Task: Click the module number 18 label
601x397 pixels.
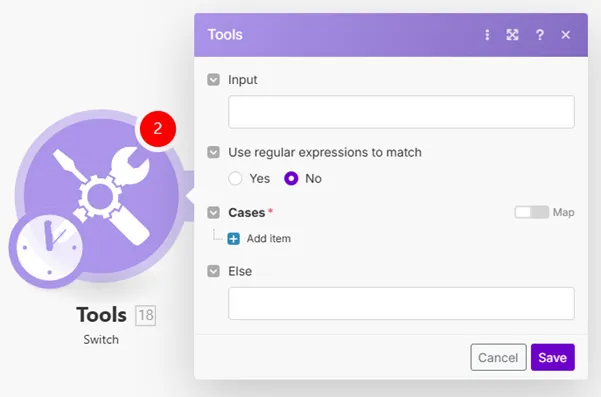Action: [146, 316]
